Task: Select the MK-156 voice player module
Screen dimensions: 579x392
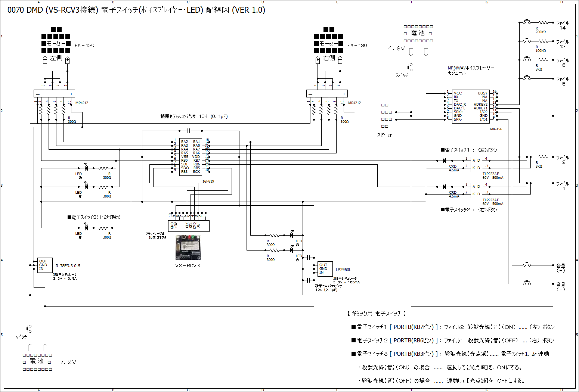Action: point(470,106)
